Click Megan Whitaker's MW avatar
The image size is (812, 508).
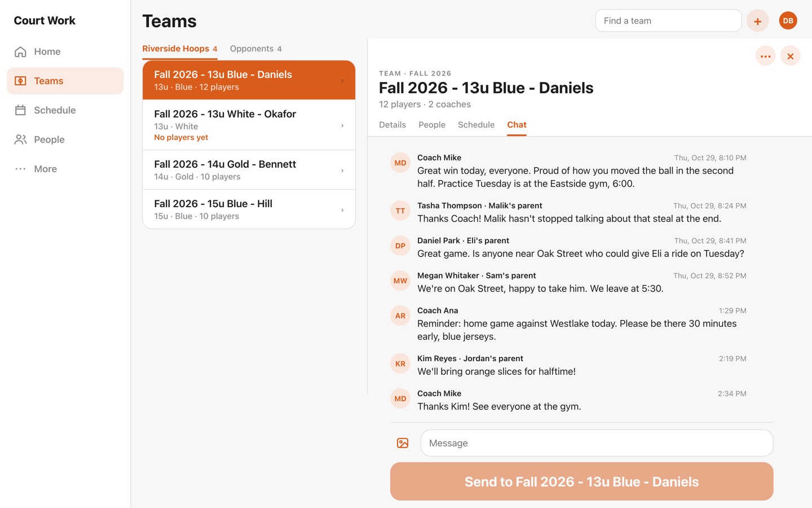click(400, 281)
